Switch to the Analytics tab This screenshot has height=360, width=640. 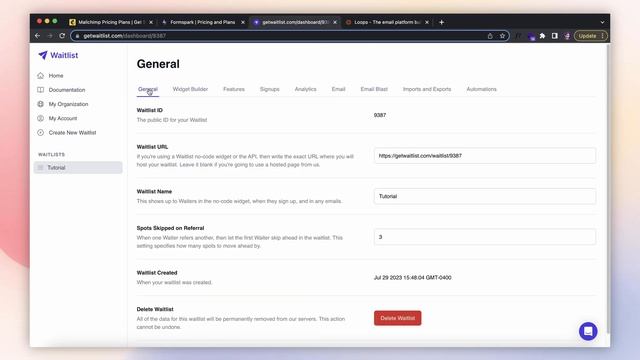tap(305, 89)
